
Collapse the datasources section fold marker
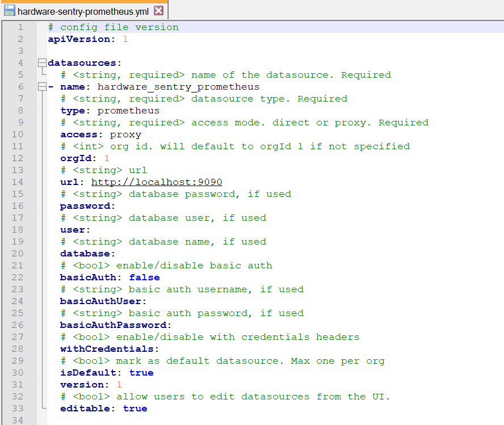41,62
